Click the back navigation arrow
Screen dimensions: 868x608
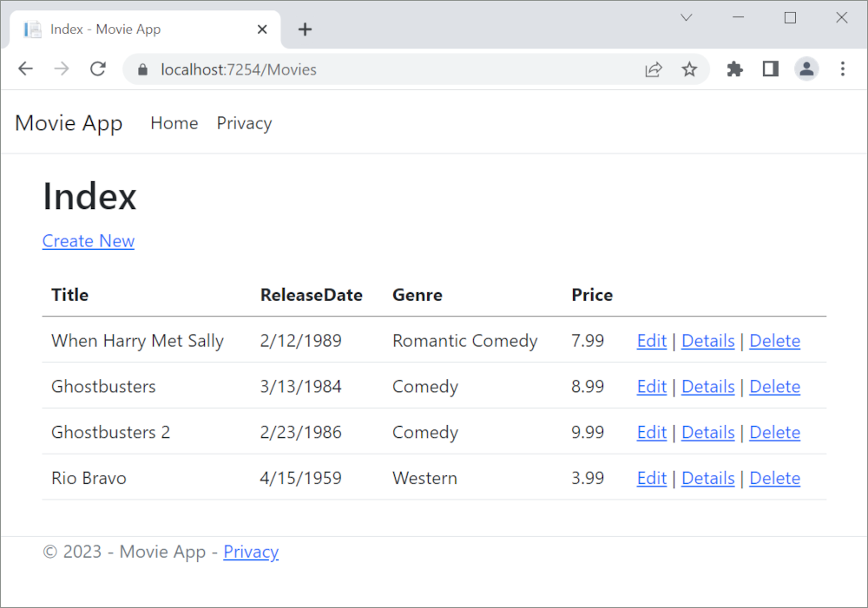pos(25,69)
